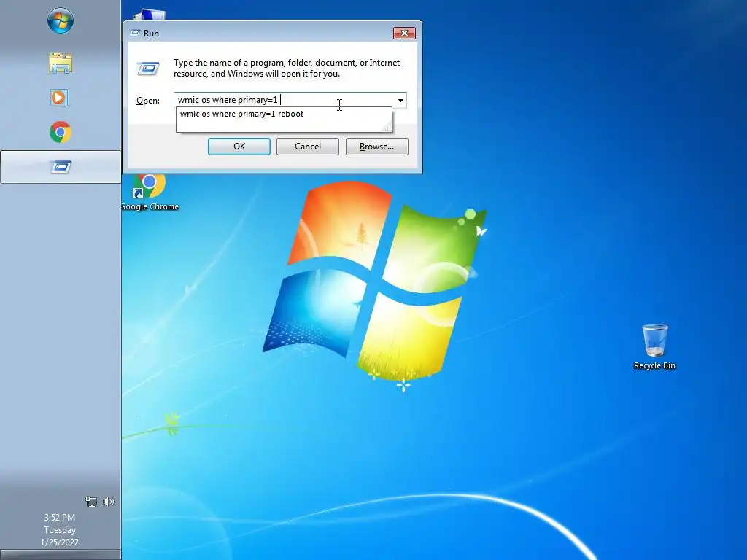Viewport: 747px width, 560px height.
Task: Click the Open: label
Action: 147,101
